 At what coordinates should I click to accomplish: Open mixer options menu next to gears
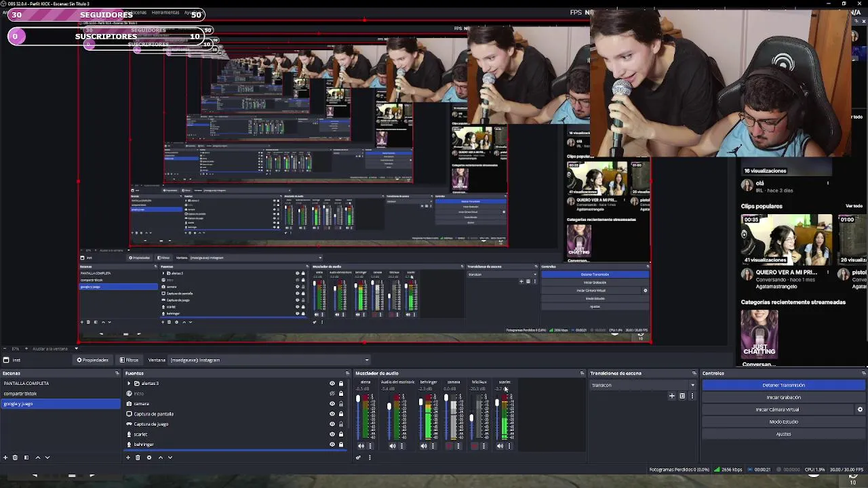370,457
